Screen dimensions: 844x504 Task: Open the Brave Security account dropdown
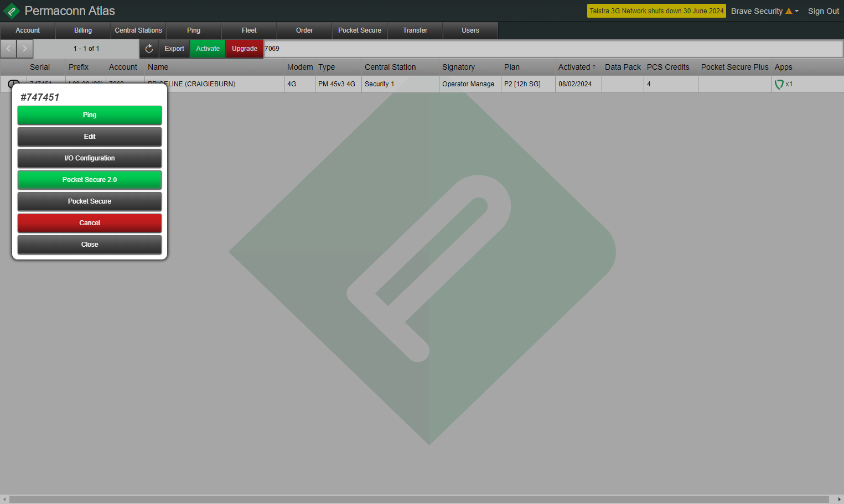(x=764, y=11)
